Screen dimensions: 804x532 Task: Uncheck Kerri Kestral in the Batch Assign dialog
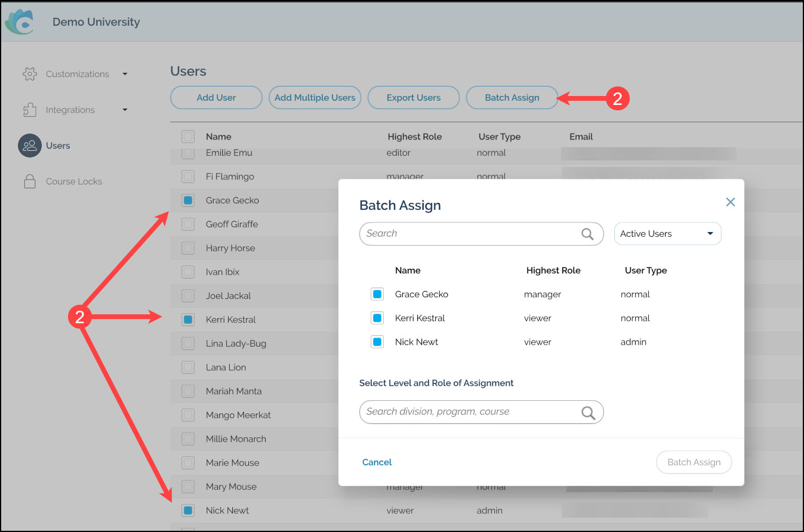pyautogui.click(x=377, y=318)
